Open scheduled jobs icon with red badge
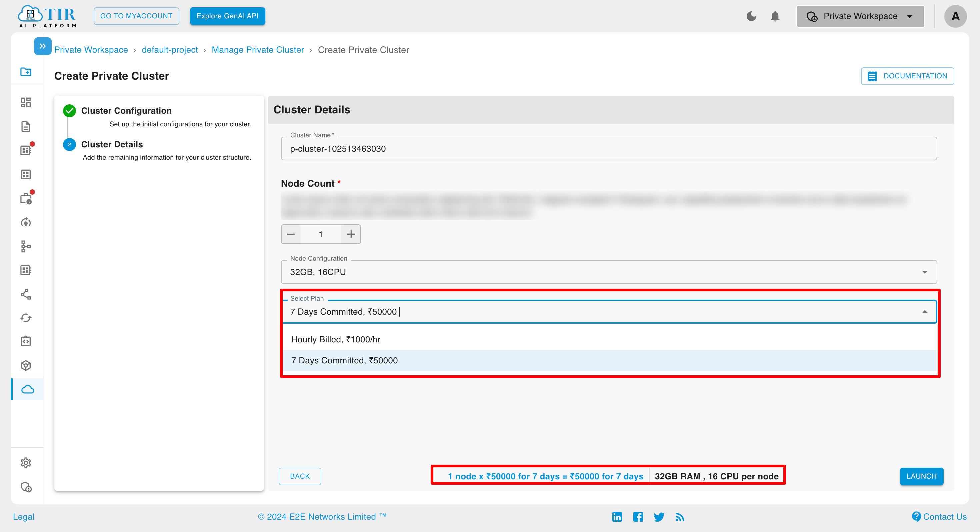The height and width of the screenshot is (532, 980). pos(26,198)
